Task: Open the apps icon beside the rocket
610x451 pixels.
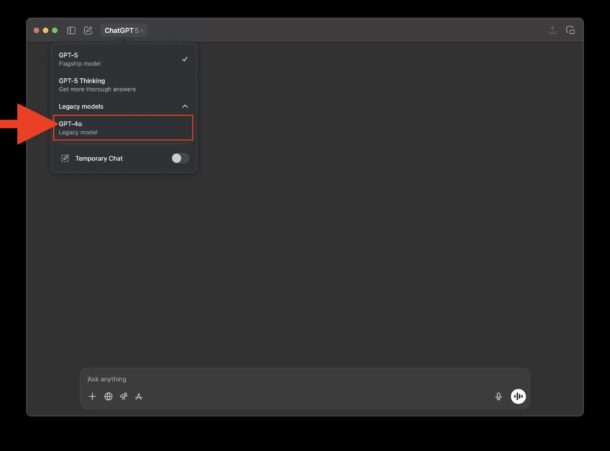Action: tap(139, 396)
